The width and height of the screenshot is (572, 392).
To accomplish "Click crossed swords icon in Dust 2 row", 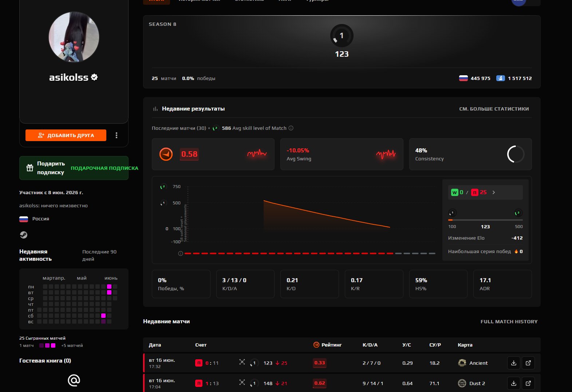I will (x=242, y=382).
